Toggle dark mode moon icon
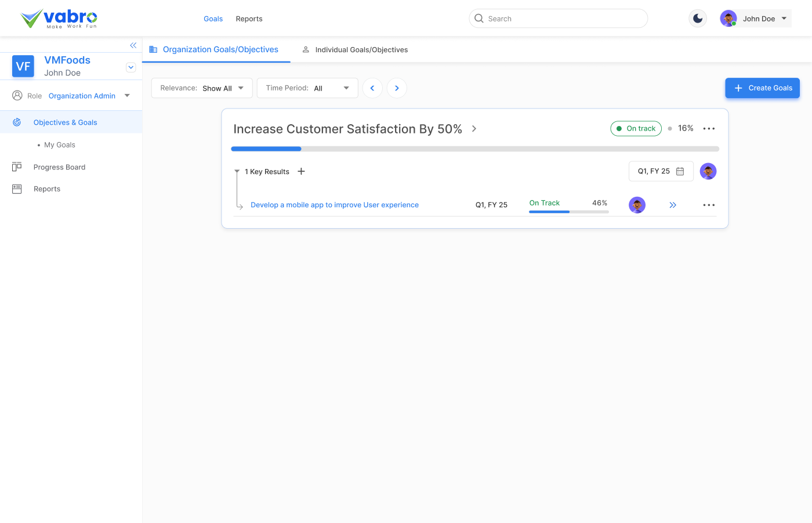Viewport: 812px width, 523px height. coord(698,19)
